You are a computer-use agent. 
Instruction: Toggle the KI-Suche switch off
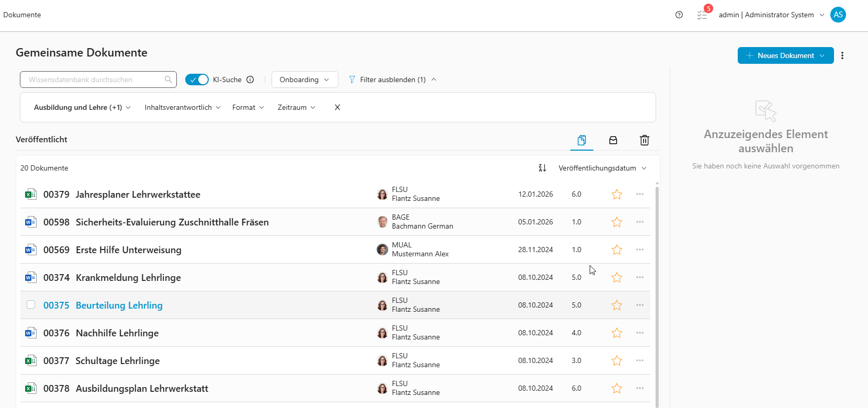coord(197,80)
